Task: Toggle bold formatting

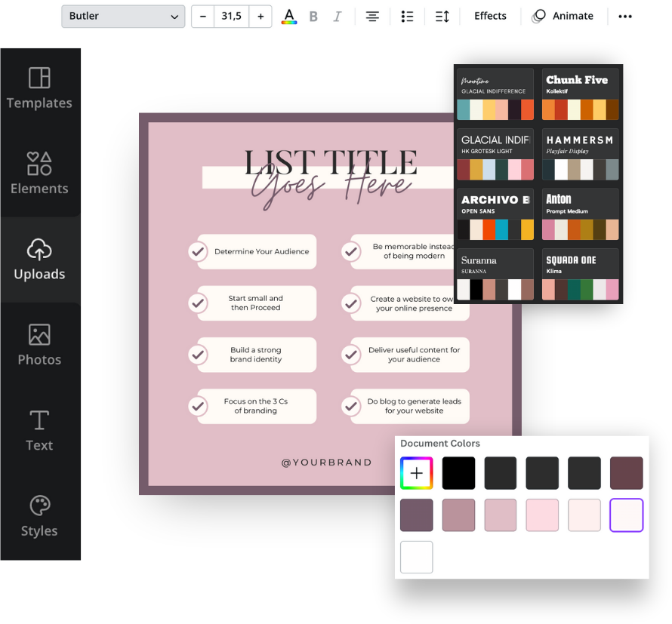Action: pos(313,17)
